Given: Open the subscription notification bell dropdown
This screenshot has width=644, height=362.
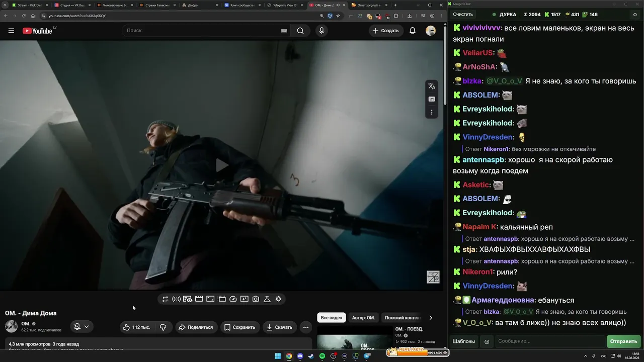Looking at the screenshot, I should pos(82,327).
